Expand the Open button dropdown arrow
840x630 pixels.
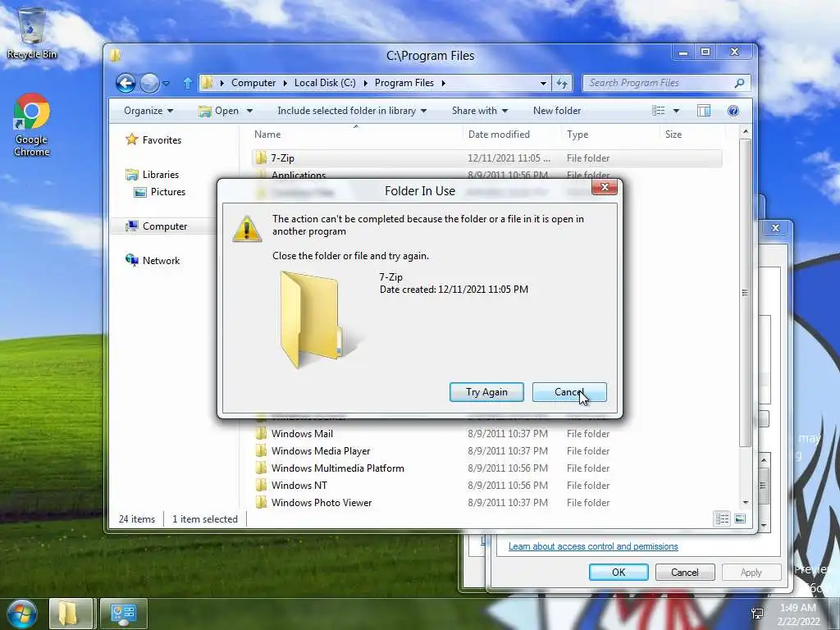point(249,111)
